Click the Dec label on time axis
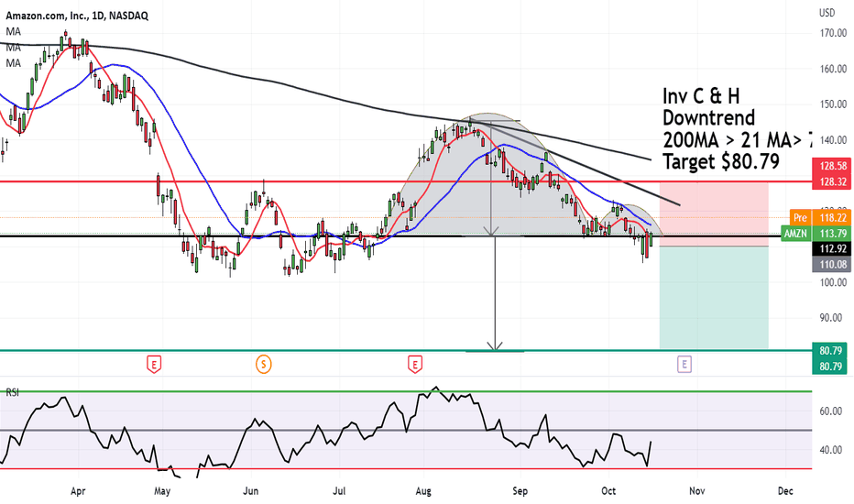 coord(785,491)
